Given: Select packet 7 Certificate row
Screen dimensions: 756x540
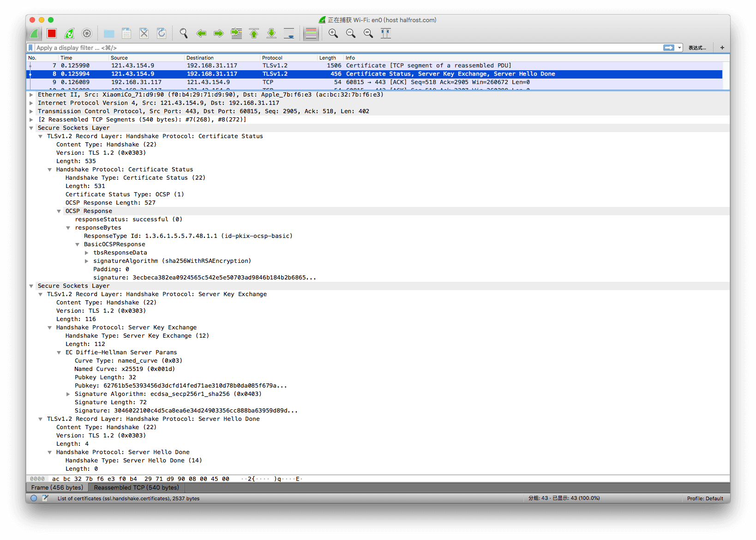Looking at the screenshot, I should tap(374, 66).
